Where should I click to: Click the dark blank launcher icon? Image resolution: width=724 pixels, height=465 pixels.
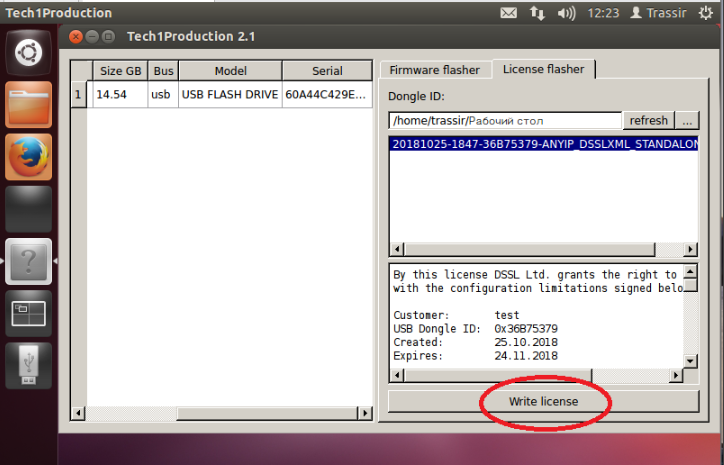28,209
